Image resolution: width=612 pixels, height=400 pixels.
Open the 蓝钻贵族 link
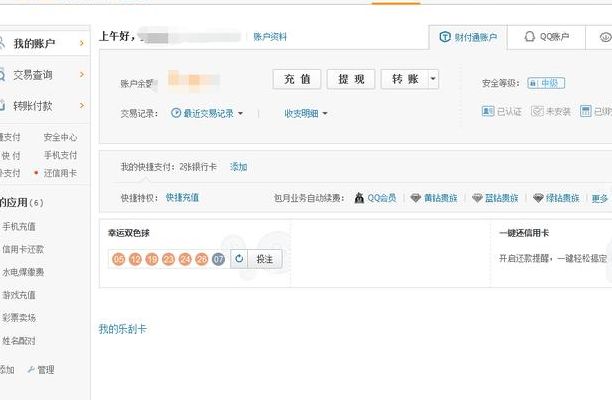click(502, 198)
